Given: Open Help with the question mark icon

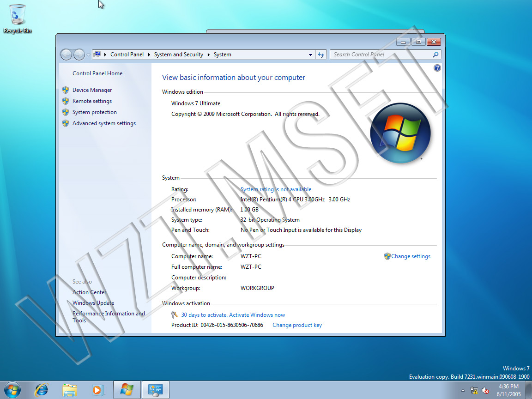Looking at the screenshot, I should (437, 68).
